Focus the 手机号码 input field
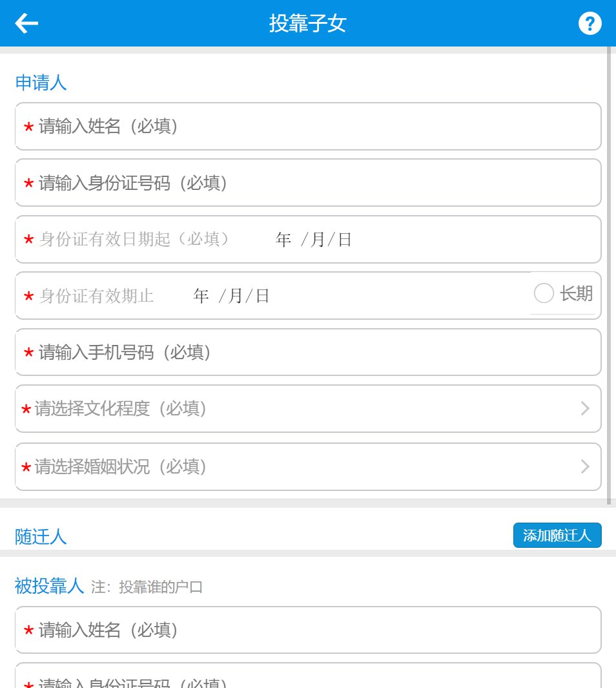The image size is (616, 688). [308, 352]
